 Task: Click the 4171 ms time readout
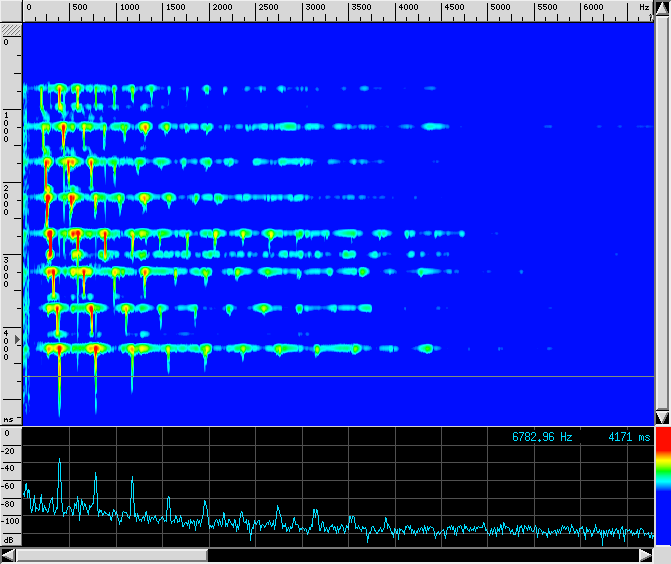[x=628, y=437]
